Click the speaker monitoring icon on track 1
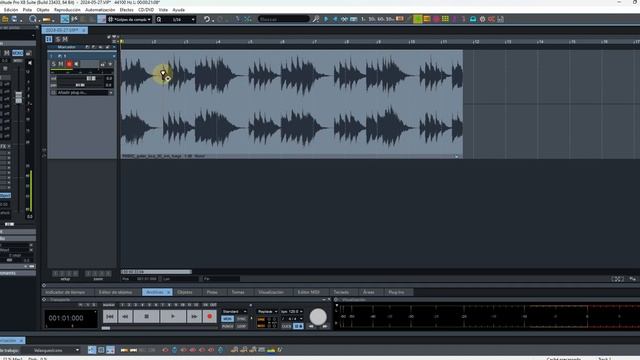Screen dimensions: 640x360 coord(76,64)
